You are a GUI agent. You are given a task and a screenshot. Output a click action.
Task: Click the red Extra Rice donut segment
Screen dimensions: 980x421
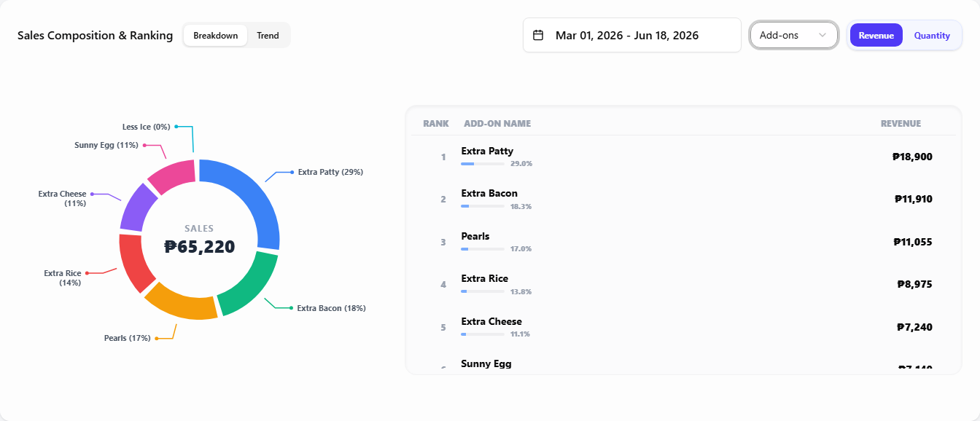pos(134,262)
